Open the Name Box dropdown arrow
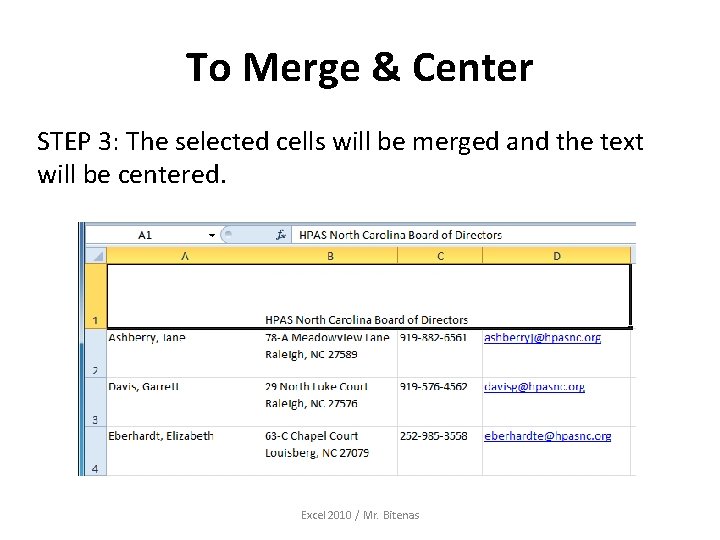720x540 pixels. click(x=212, y=236)
